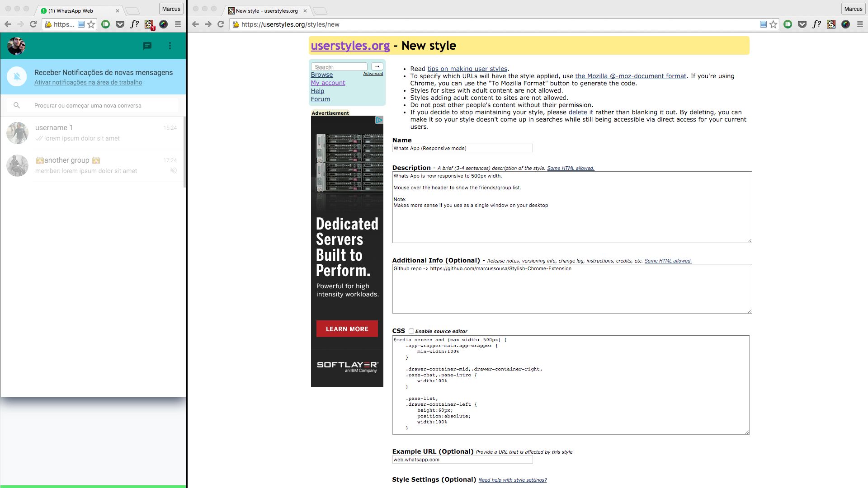The width and height of the screenshot is (868, 488).
Task: Open the Help link
Action: pyautogui.click(x=317, y=91)
